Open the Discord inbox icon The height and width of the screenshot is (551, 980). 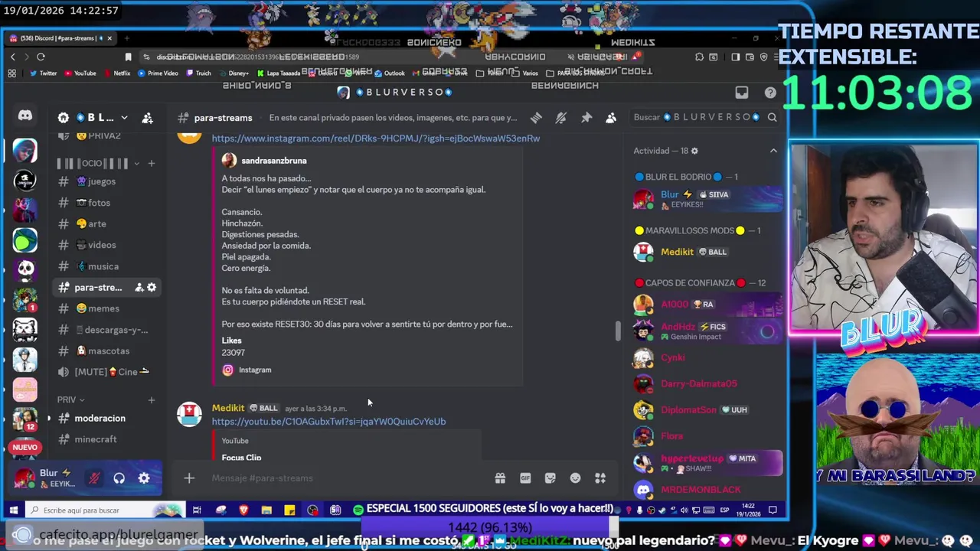(742, 93)
